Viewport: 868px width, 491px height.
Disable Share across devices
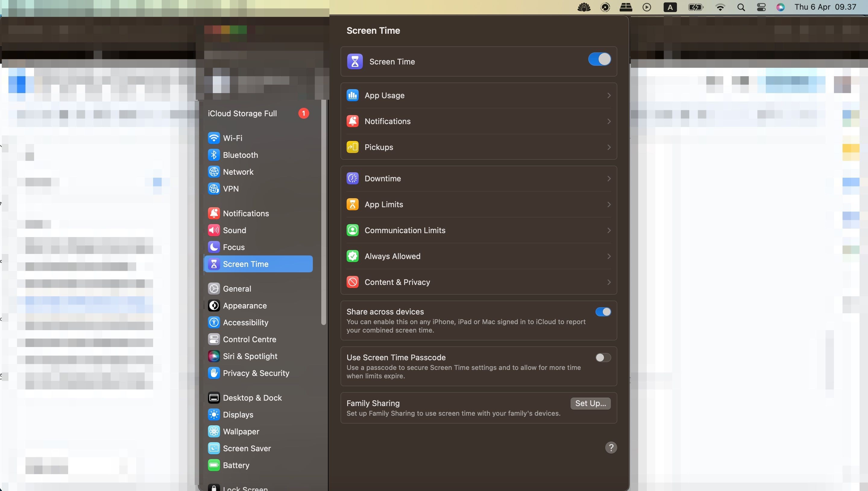603,311
